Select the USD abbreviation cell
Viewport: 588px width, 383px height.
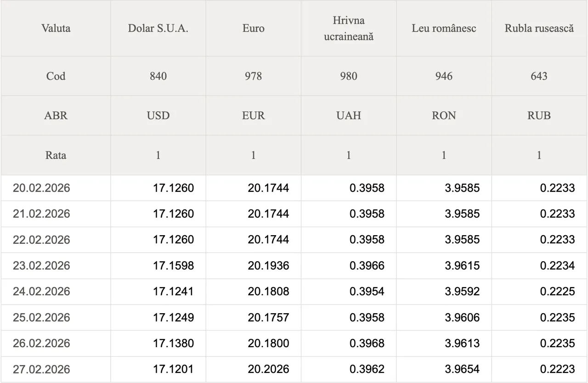click(158, 116)
